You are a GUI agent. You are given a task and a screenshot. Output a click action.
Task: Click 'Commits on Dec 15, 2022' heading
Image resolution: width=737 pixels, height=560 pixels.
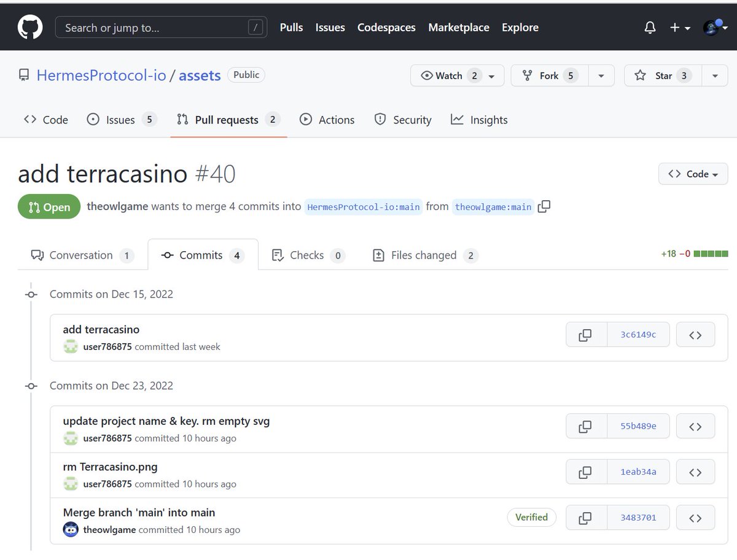tap(111, 294)
